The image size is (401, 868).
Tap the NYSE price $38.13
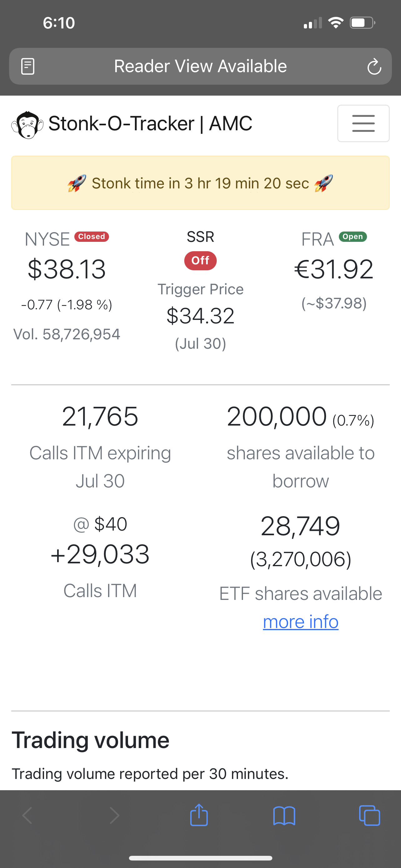(x=67, y=269)
